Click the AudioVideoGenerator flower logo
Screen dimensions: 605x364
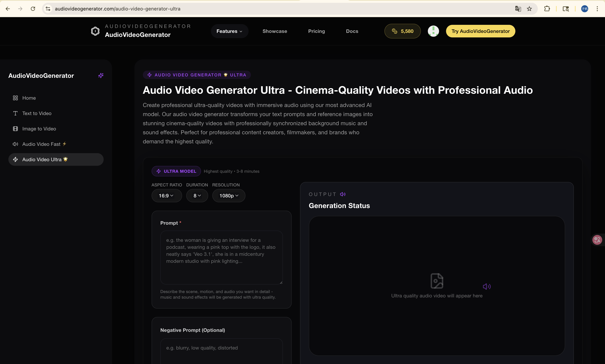click(95, 31)
